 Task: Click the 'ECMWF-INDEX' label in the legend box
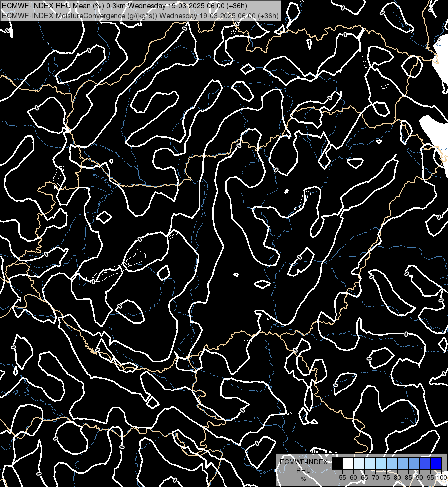pos(304,462)
